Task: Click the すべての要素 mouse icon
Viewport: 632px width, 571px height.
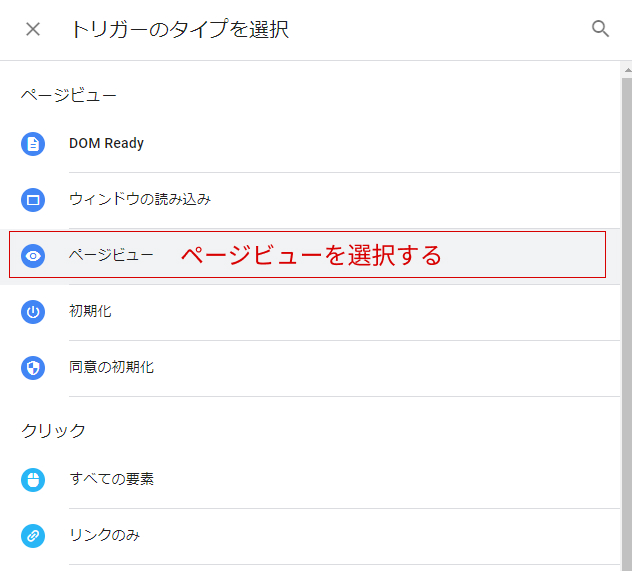Action: pos(33,480)
